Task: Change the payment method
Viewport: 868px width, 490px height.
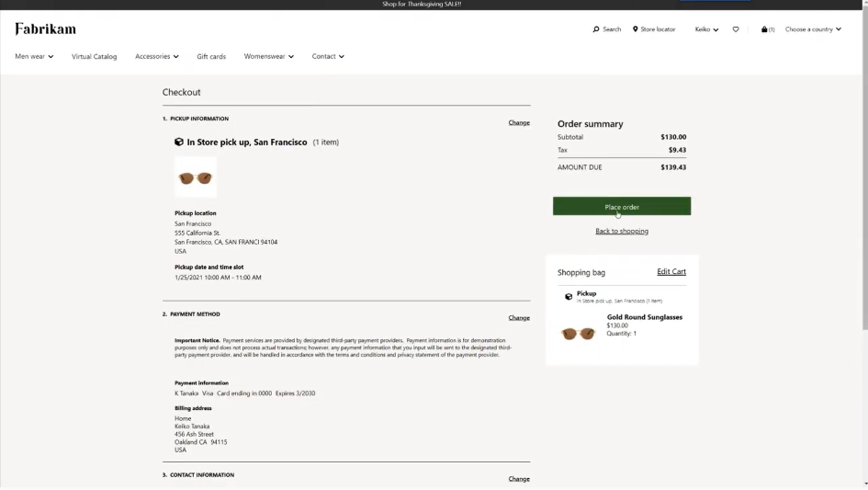Action: coord(519,317)
